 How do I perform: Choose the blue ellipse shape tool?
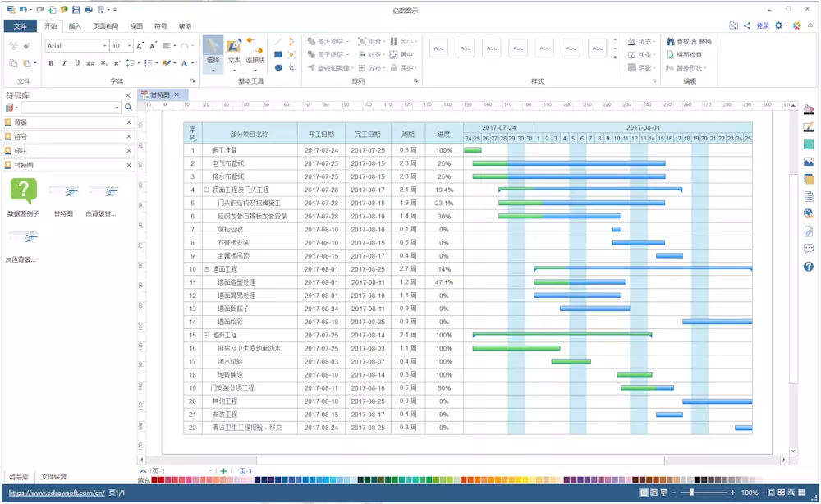pyautogui.click(x=278, y=67)
